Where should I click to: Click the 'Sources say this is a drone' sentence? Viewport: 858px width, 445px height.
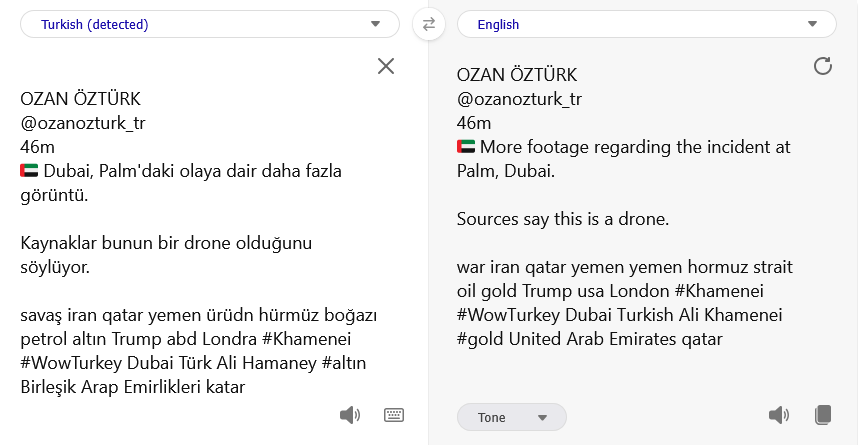562,219
